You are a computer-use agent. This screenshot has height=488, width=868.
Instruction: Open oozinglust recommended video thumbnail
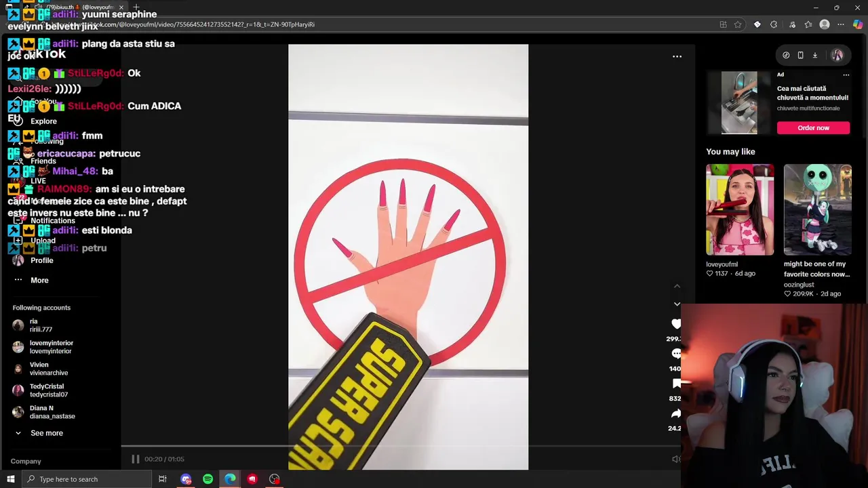coord(818,209)
